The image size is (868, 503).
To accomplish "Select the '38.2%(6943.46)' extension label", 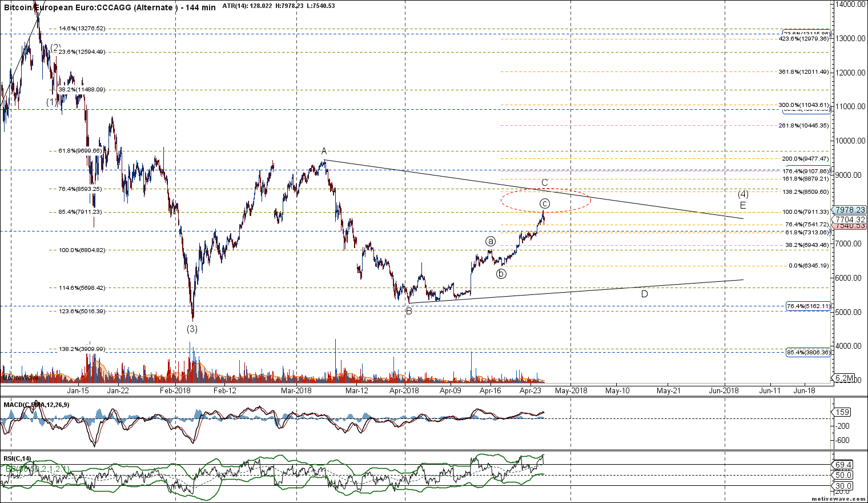I will (807, 245).
